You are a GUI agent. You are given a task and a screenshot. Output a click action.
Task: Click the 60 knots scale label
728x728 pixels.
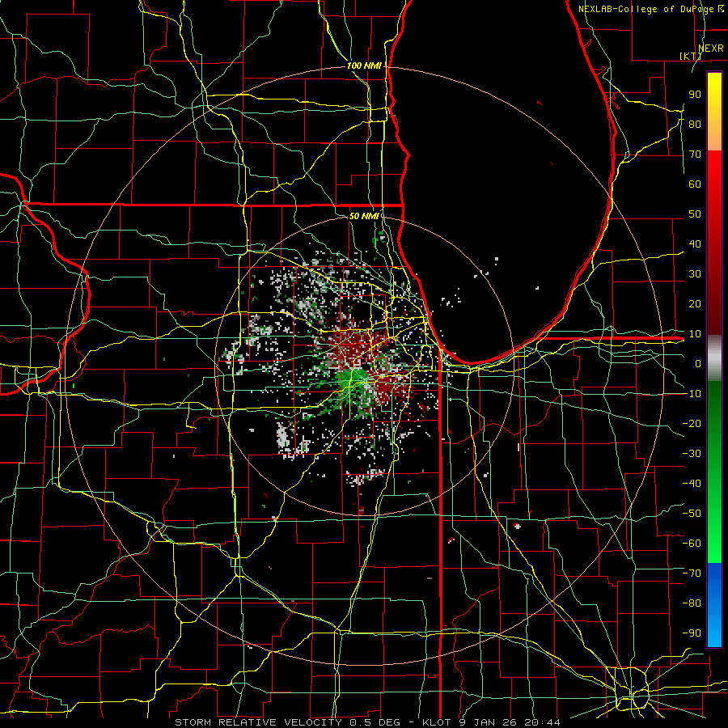point(695,184)
